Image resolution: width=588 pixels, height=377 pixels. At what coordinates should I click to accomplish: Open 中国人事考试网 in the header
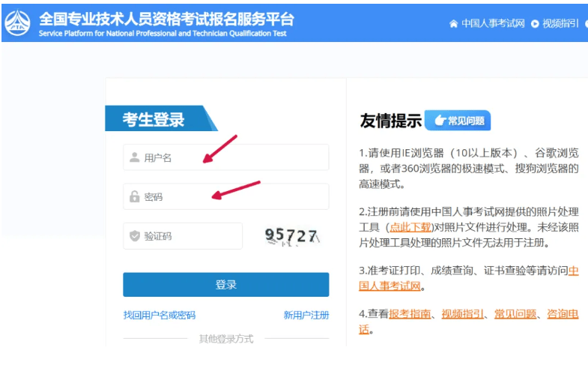(493, 24)
